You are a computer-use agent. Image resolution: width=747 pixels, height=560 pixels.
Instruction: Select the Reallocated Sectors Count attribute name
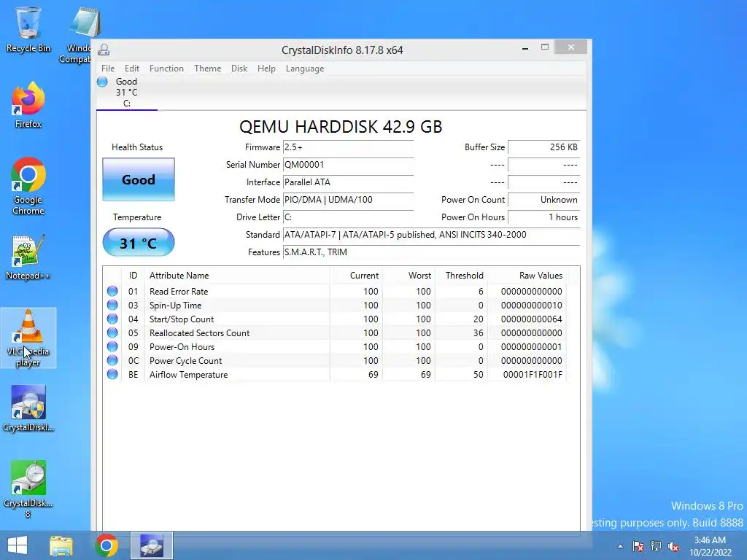[x=200, y=332]
